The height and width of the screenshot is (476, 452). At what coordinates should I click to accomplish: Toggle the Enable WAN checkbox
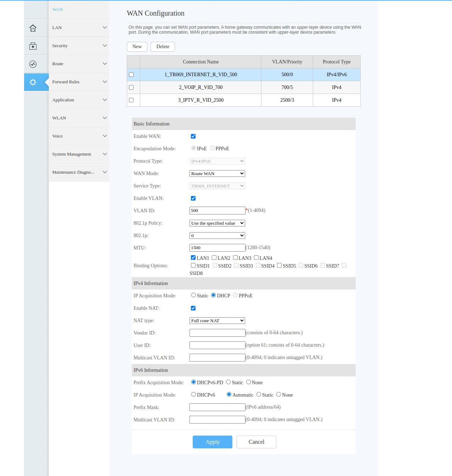tap(193, 136)
